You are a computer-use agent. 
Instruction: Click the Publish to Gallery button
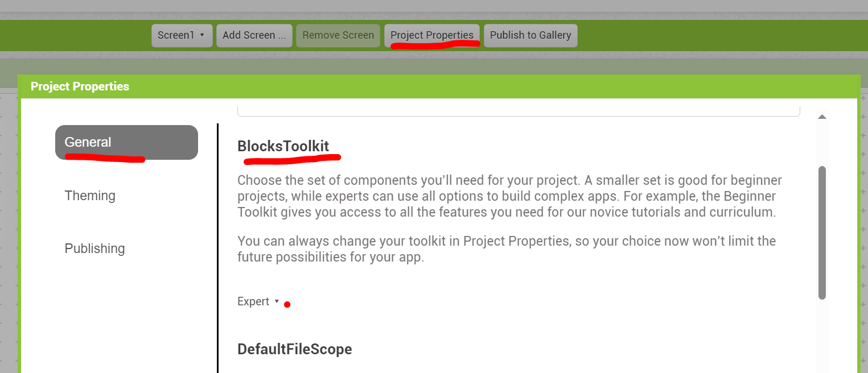tap(530, 35)
